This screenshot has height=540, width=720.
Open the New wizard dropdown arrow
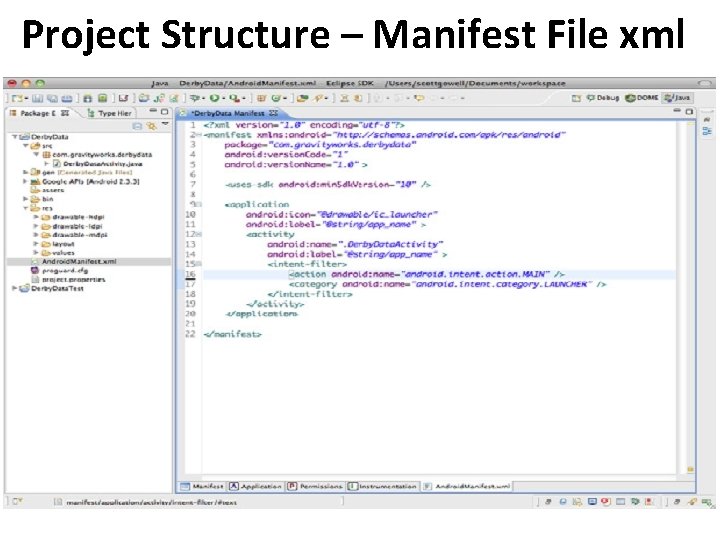click(x=27, y=98)
